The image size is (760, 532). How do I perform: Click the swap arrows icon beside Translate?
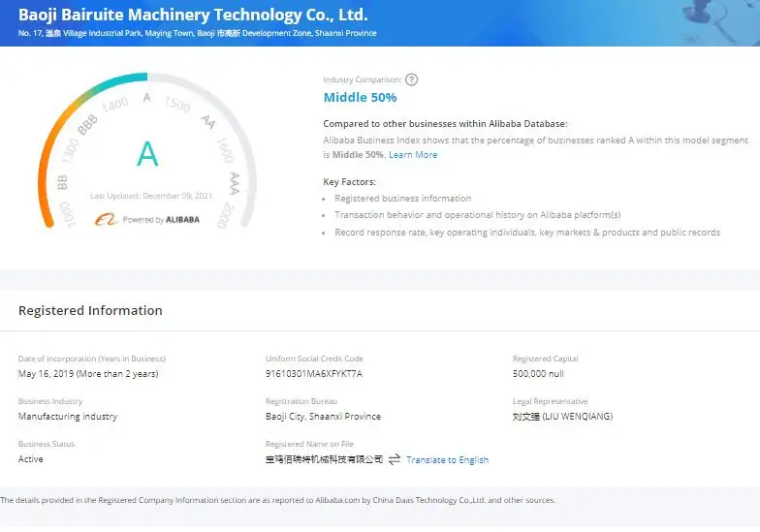tap(395, 459)
